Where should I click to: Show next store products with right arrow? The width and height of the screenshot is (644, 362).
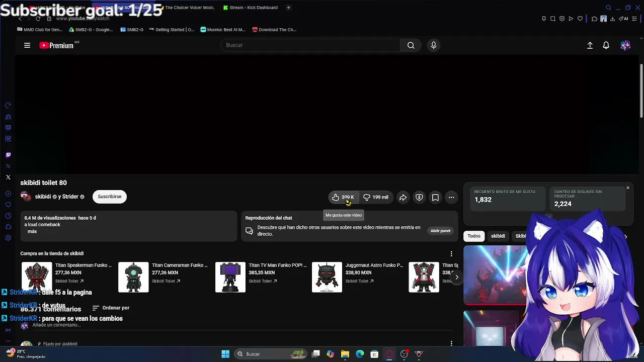456,277
